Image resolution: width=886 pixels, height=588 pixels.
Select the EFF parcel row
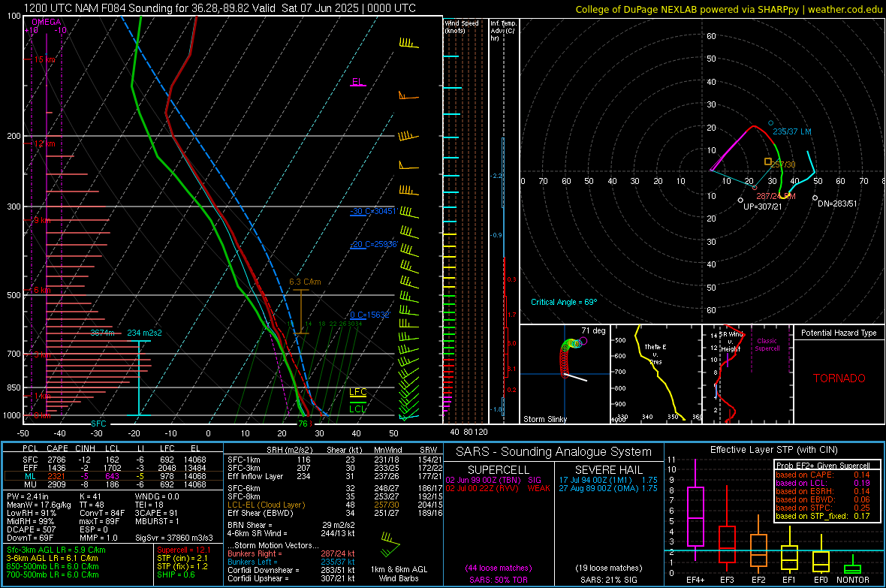tap(113, 468)
